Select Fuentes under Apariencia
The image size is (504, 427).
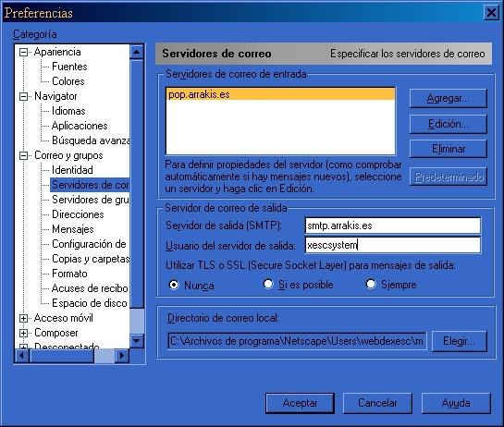[69, 67]
